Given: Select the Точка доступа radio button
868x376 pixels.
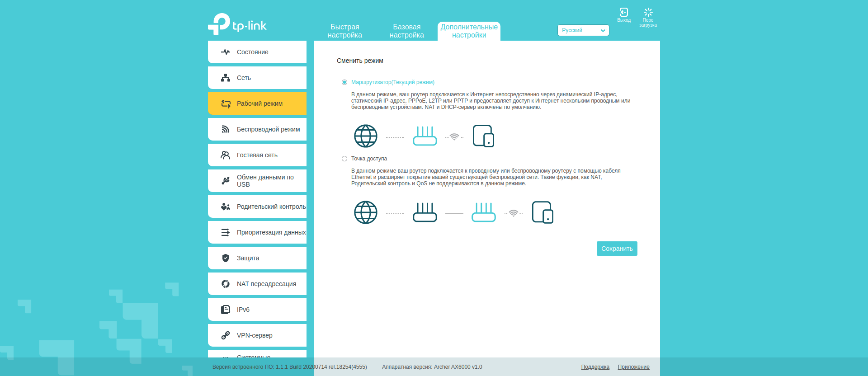Looking at the screenshot, I should coord(344,159).
